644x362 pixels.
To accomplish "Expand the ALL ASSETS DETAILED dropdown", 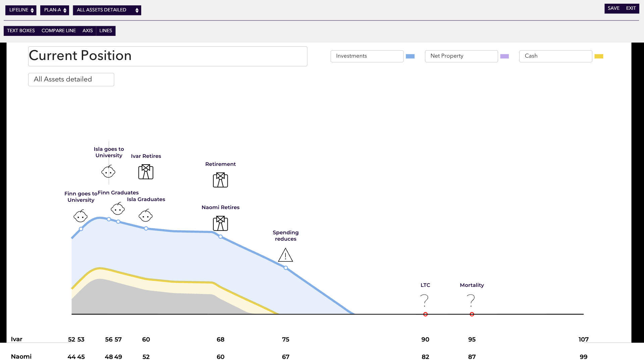I will [x=107, y=10].
